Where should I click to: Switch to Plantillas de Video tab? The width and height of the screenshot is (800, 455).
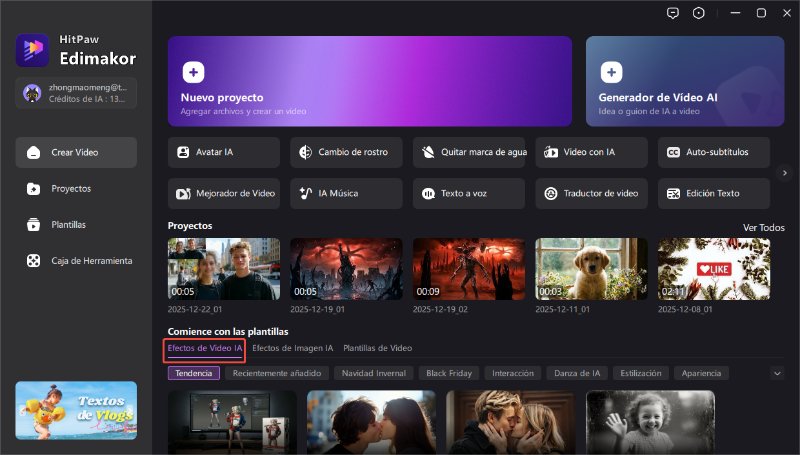(x=378, y=348)
